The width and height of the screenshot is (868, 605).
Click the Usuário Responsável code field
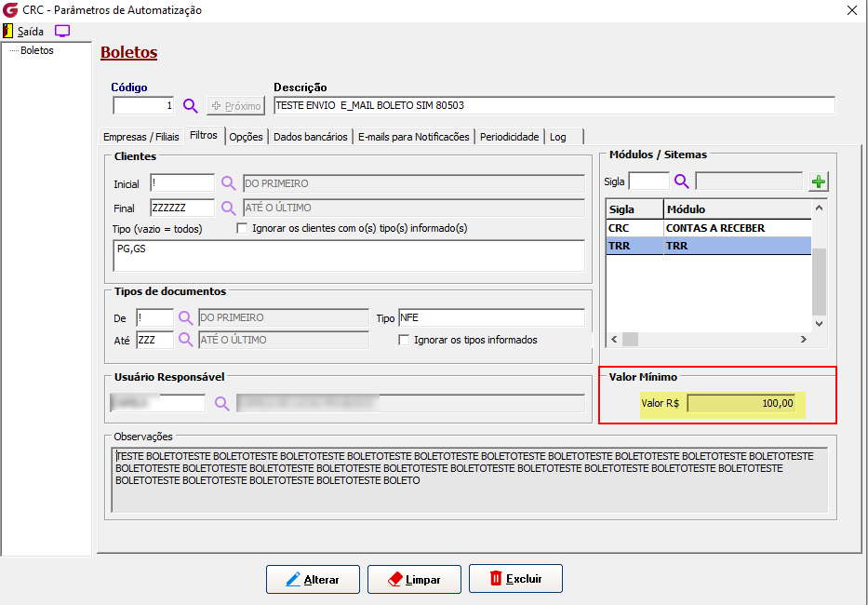coord(158,403)
